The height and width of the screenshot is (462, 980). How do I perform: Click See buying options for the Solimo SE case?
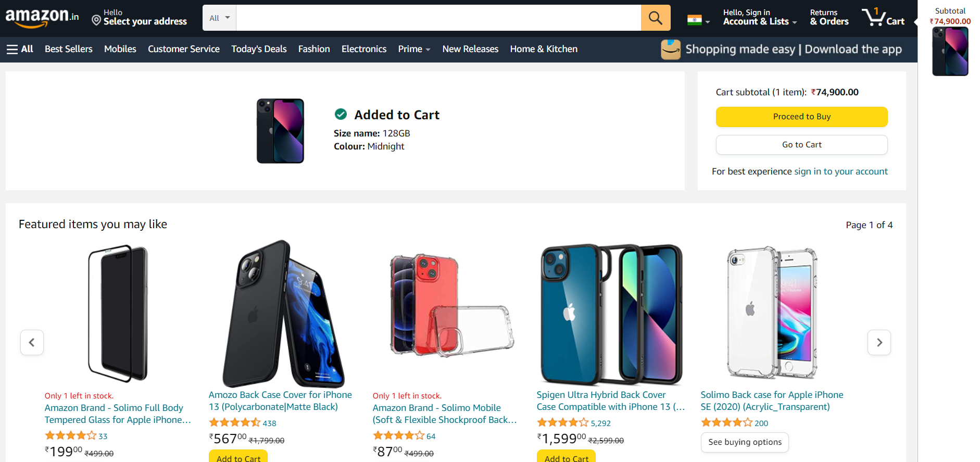point(745,442)
